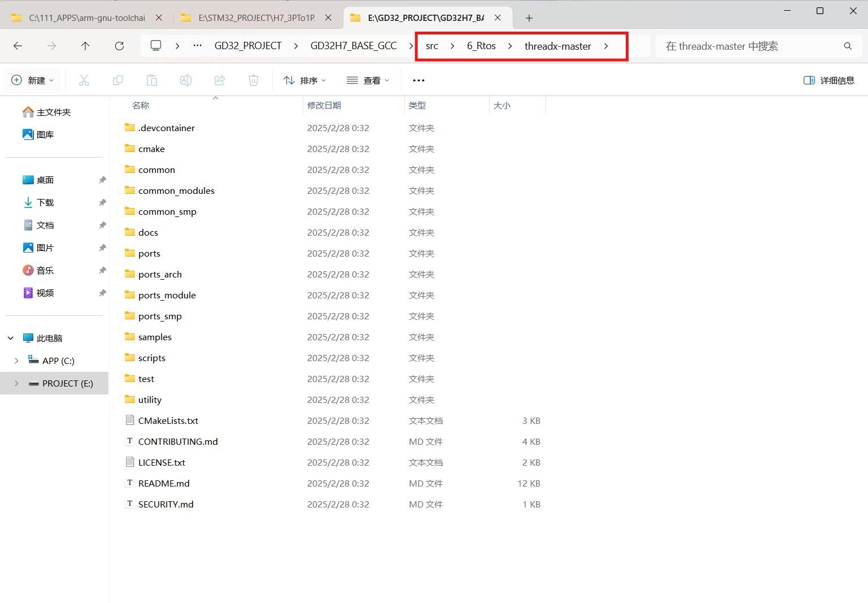868x603 pixels.
Task: Open the 新建 (New) dropdown menu
Action: coord(33,80)
